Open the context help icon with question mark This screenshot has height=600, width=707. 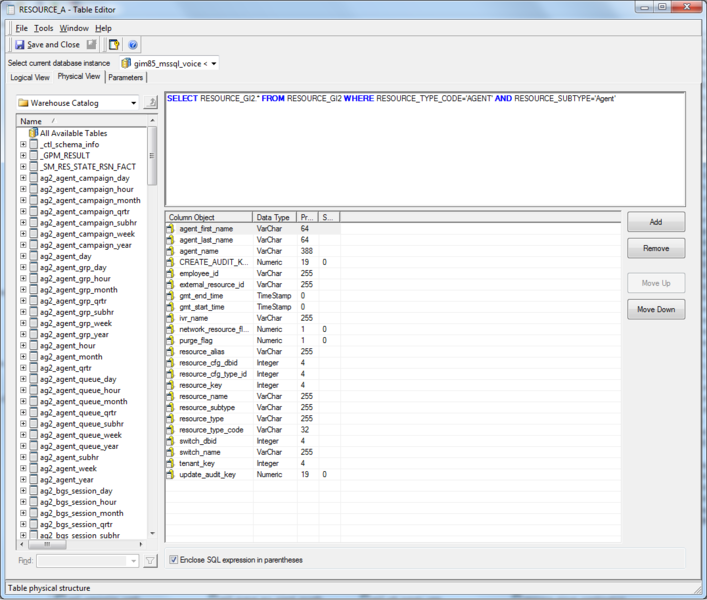tap(115, 44)
